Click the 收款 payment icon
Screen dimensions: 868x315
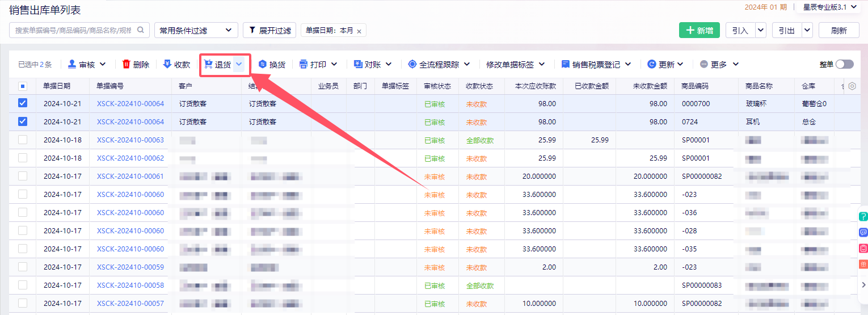(167, 64)
